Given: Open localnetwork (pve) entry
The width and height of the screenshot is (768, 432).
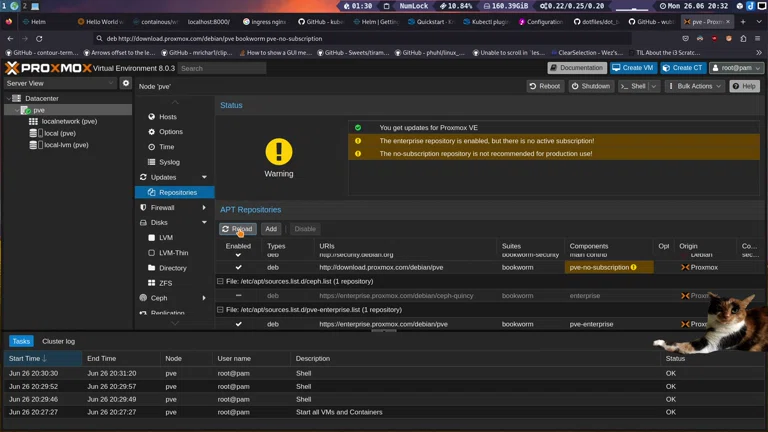Looking at the screenshot, I should (x=69, y=121).
